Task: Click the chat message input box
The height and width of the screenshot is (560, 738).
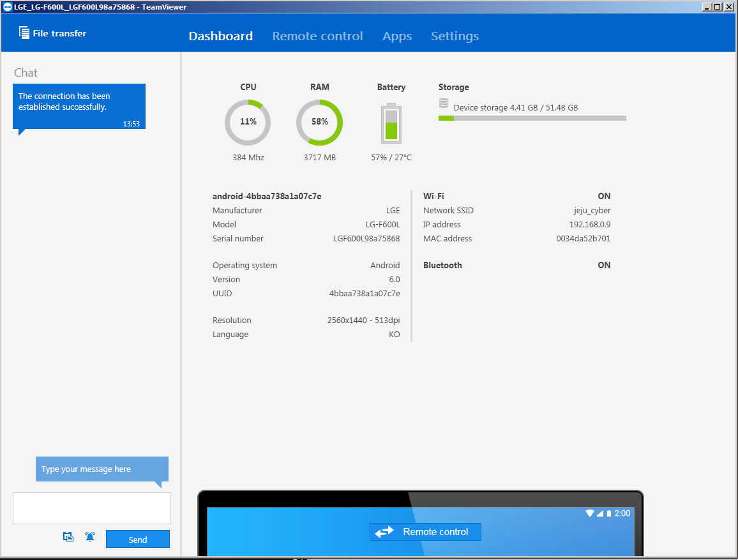Action: (x=92, y=508)
